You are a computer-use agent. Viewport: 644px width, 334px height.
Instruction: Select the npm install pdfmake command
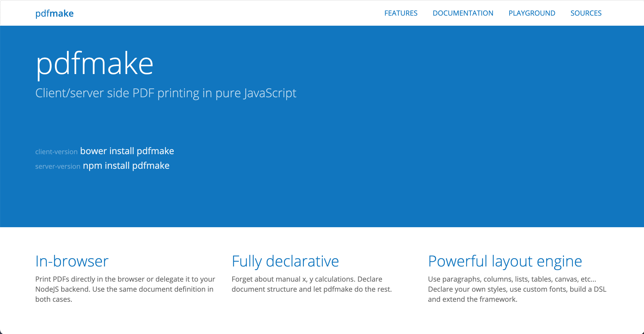tap(127, 165)
